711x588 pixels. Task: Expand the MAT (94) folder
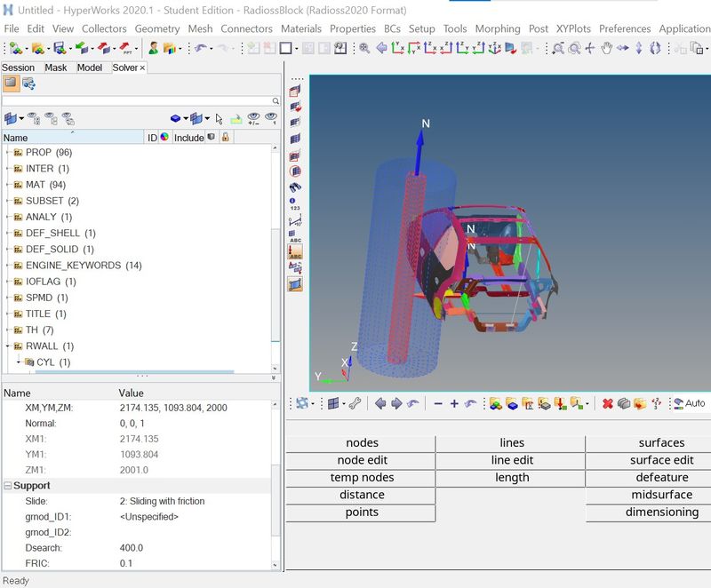click(x=7, y=185)
